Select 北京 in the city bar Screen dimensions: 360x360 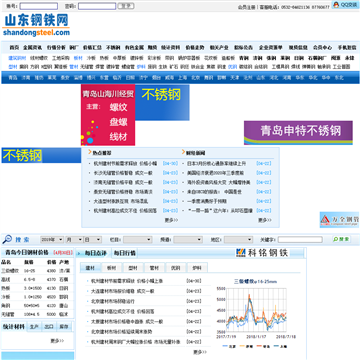click(195, 78)
